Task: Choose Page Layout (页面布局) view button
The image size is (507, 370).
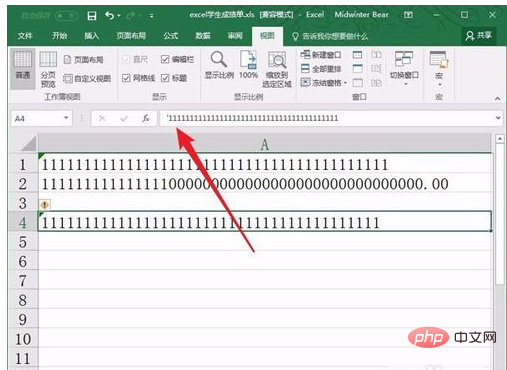Action: point(84,60)
